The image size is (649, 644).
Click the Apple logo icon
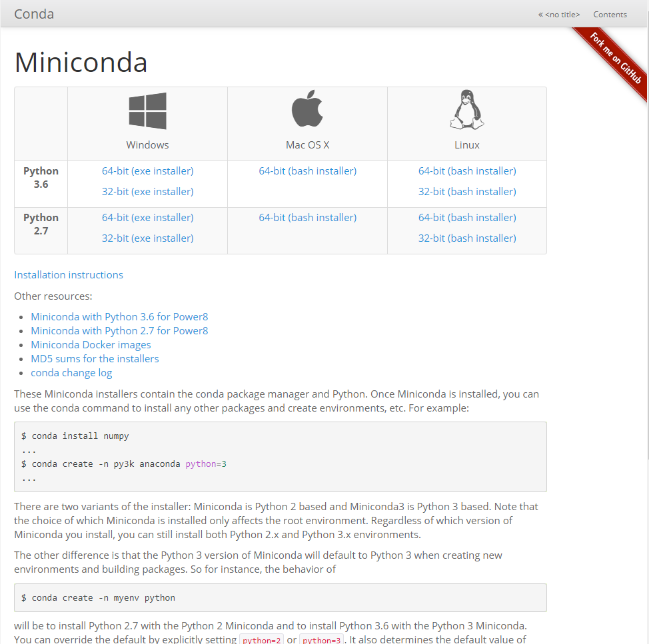[307, 109]
